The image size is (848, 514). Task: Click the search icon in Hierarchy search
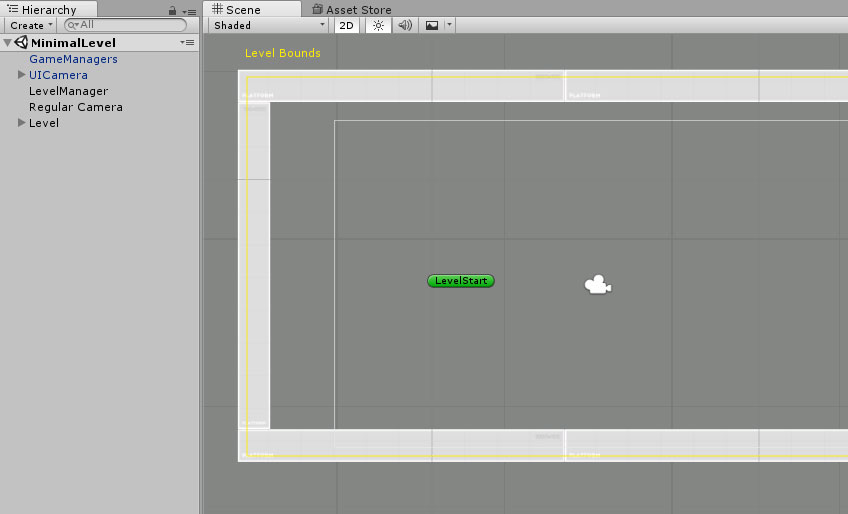coord(73,25)
